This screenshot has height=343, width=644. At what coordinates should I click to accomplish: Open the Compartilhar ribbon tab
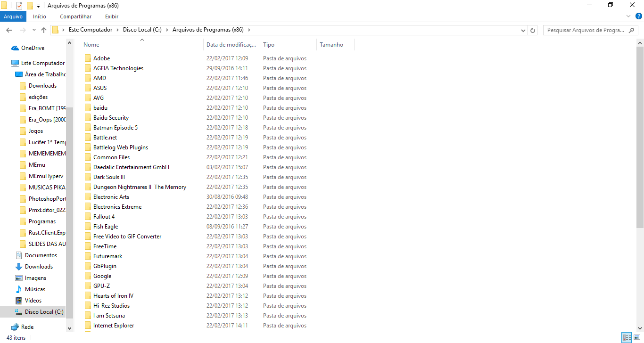(x=76, y=16)
